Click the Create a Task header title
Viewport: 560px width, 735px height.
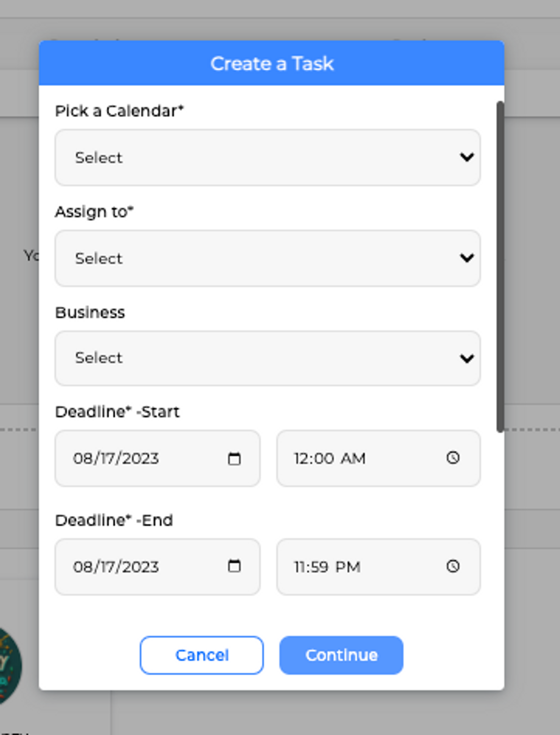click(272, 63)
